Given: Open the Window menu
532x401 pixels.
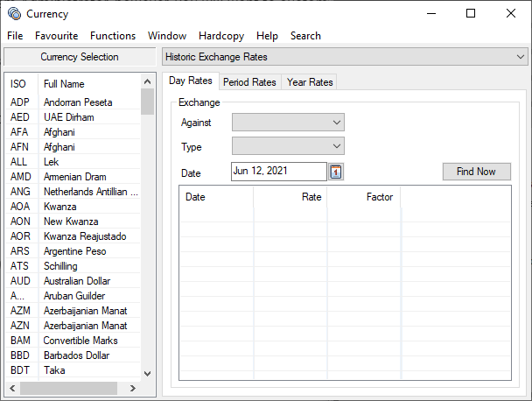Looking at the screenshot, I should pyautogui.click(x=167, y=36).
